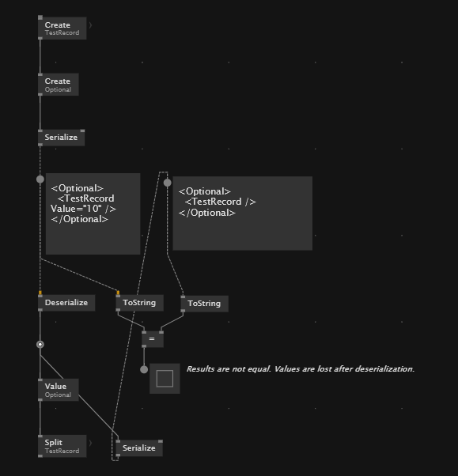Click the XML text box showing Value="10"

(x=93, y=214)
